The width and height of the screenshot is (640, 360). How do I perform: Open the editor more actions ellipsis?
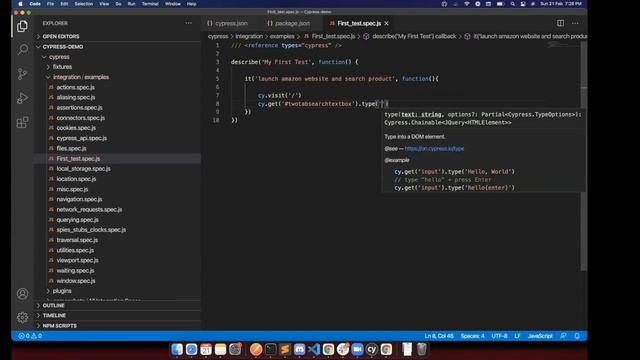click(x=575, y=23)
